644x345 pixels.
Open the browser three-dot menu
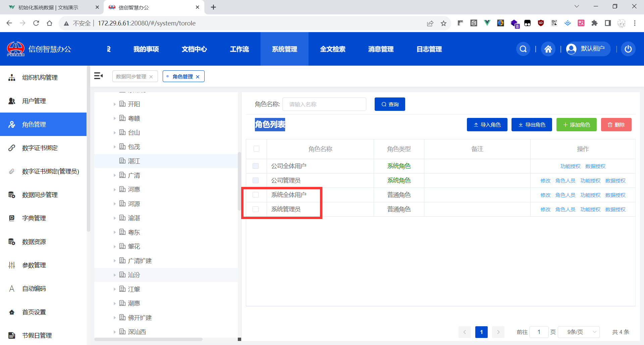(x=635, y=23)
